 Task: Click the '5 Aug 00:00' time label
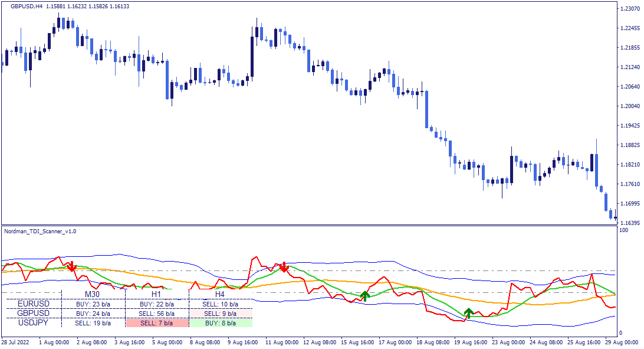click(x=167, y=342)
